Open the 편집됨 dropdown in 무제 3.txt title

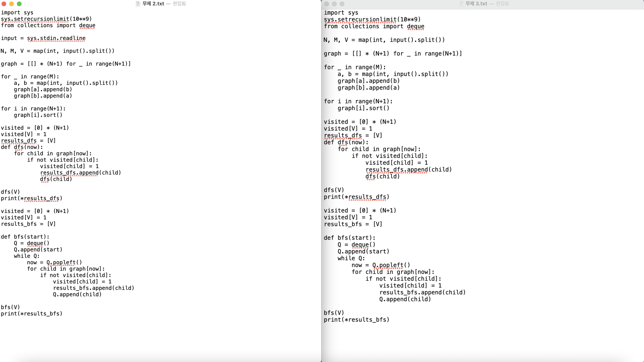tap(502, 3)
